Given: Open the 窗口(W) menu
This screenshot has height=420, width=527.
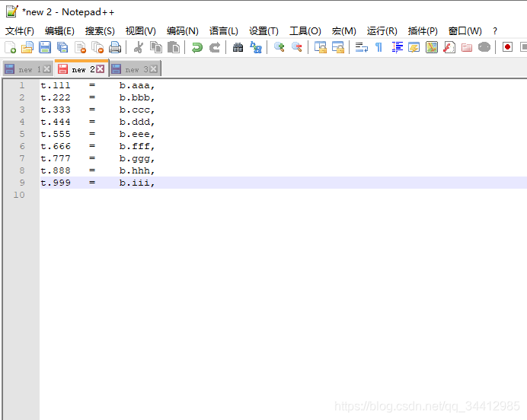Looking at the screenshot, I should (465, 31).
